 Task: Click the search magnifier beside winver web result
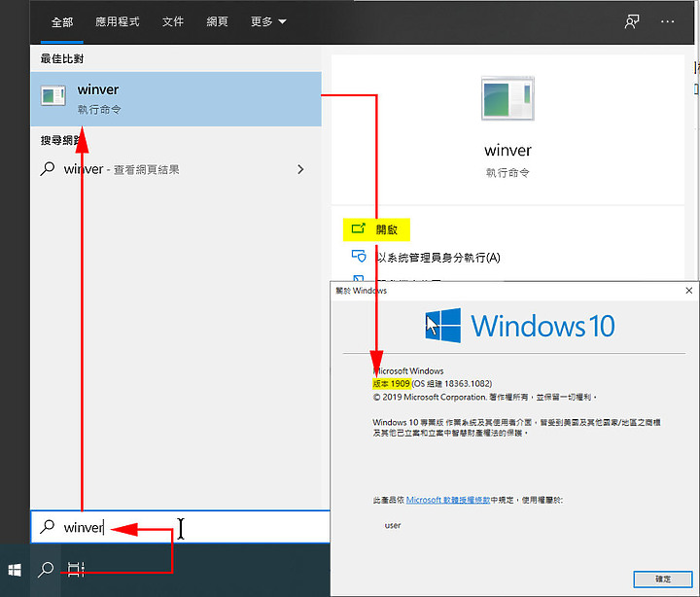[48, 169]
